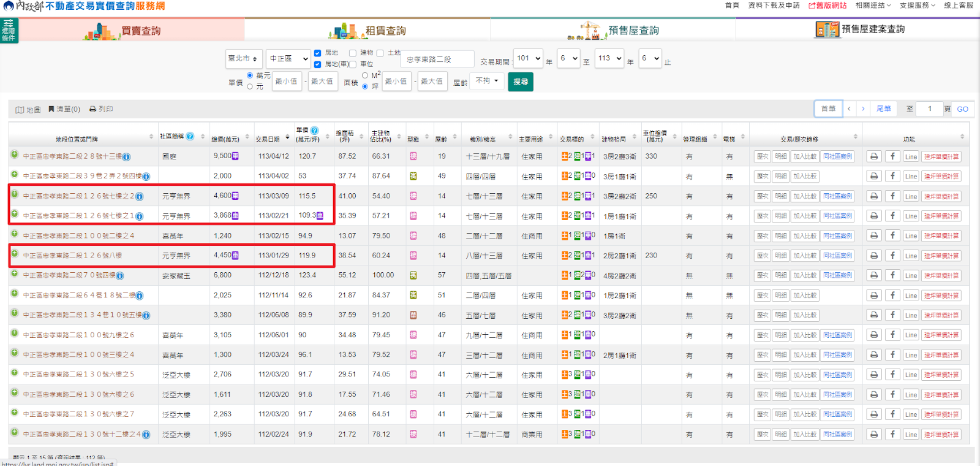Enable the 車位 checkbox
980x466 pixels.
353,64
